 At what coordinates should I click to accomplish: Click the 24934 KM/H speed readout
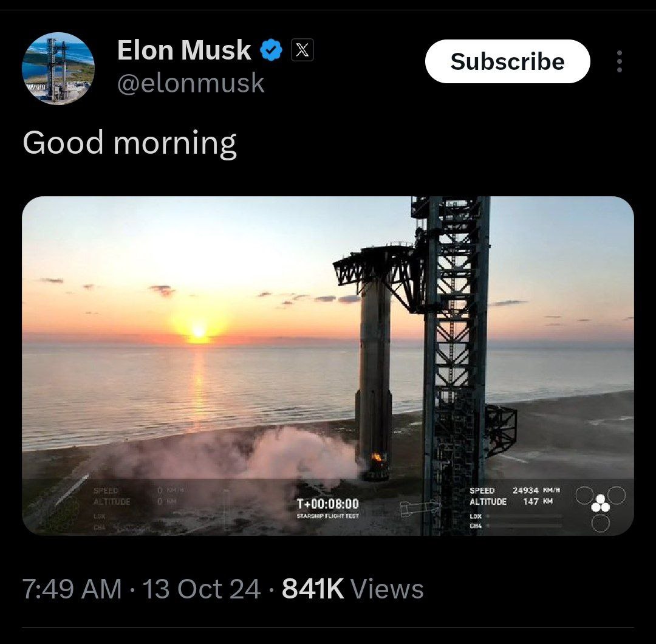point(536,490)
